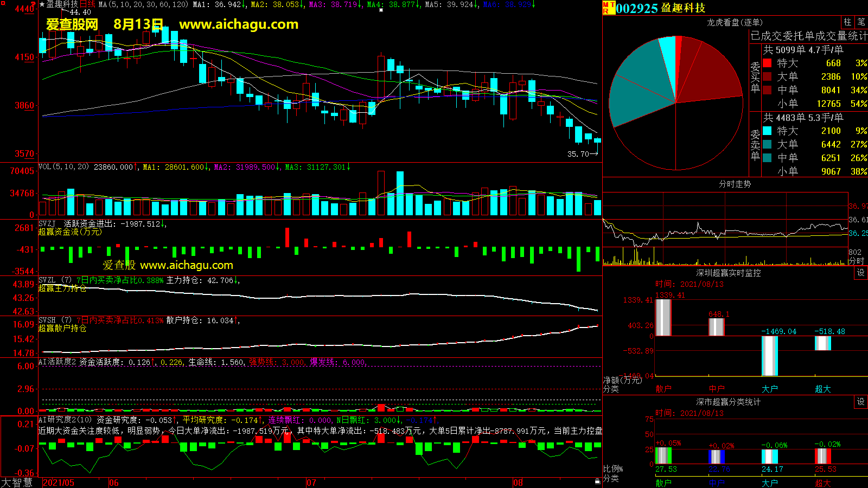
Task: Switch order panel to 笔 tick view
Action: (x=861, y=22)
